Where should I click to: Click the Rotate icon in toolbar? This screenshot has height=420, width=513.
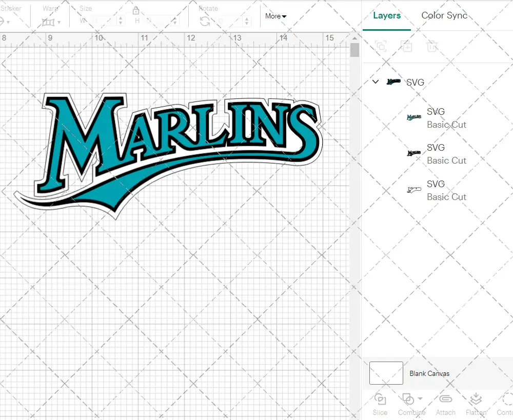[205, 21]
